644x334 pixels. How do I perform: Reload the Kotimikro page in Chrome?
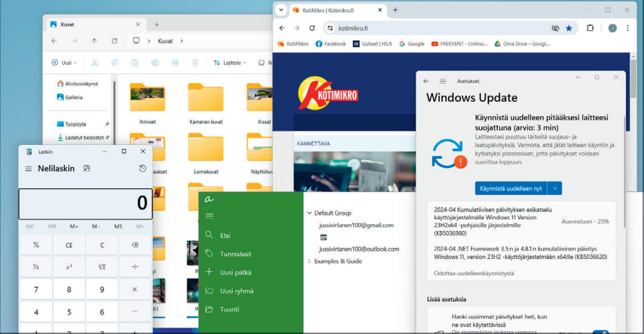312,28
